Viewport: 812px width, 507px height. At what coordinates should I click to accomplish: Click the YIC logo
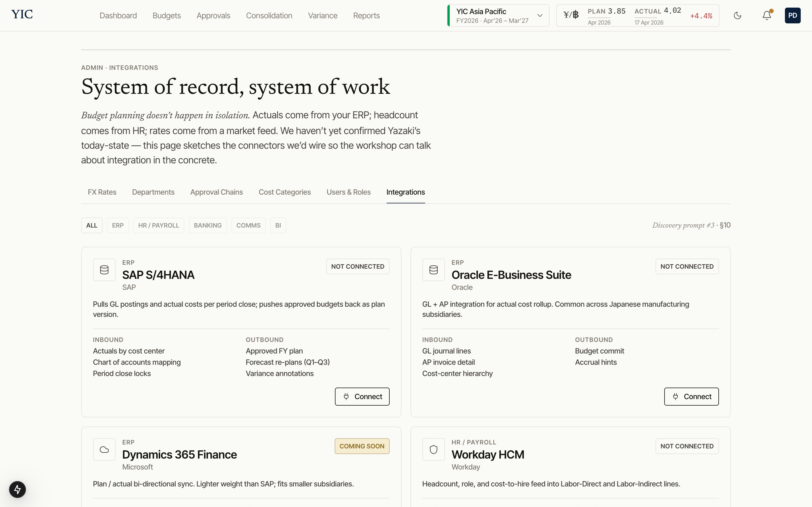(22, 14)
